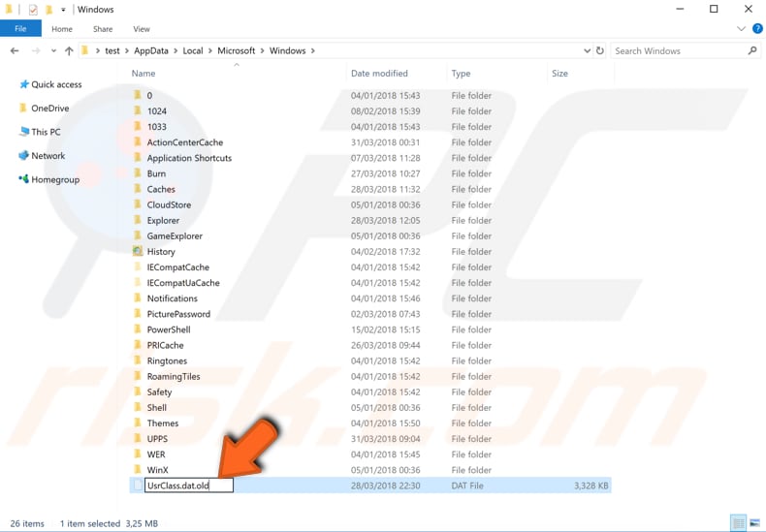Select the 'RoamingTiles' folder name
The image size is (766, 532).
174,377
